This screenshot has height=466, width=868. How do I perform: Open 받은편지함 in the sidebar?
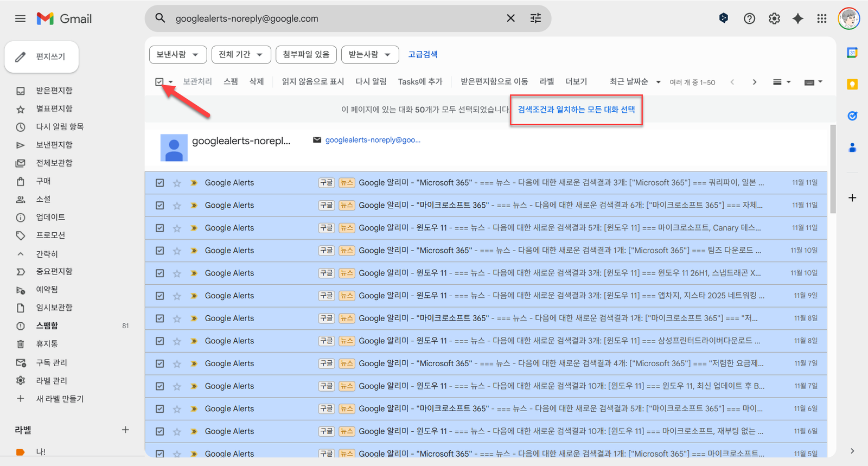point(54,91)
